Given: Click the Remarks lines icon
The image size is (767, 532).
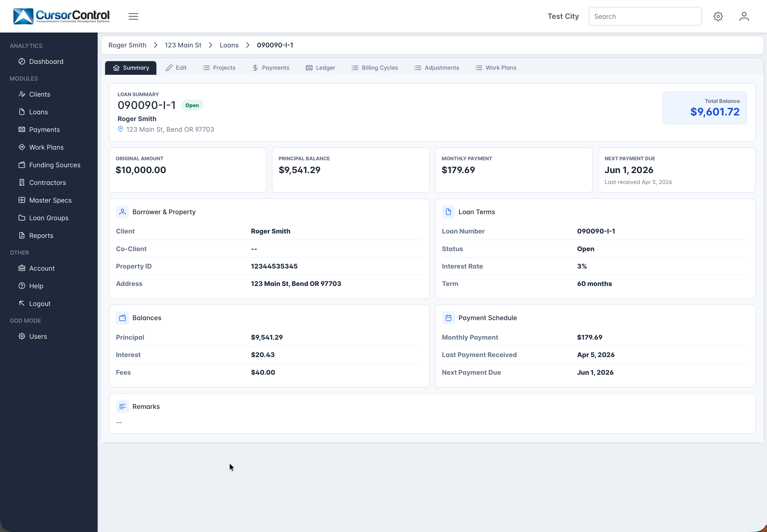Looking at the screenshot, I should click(122, 406).
